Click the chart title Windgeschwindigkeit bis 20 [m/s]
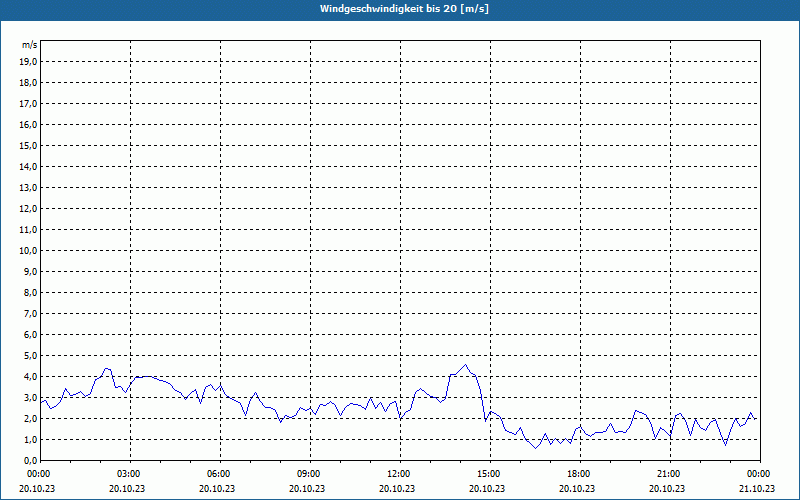The width and height of the screenshot is (800, 500). point(404,9)
